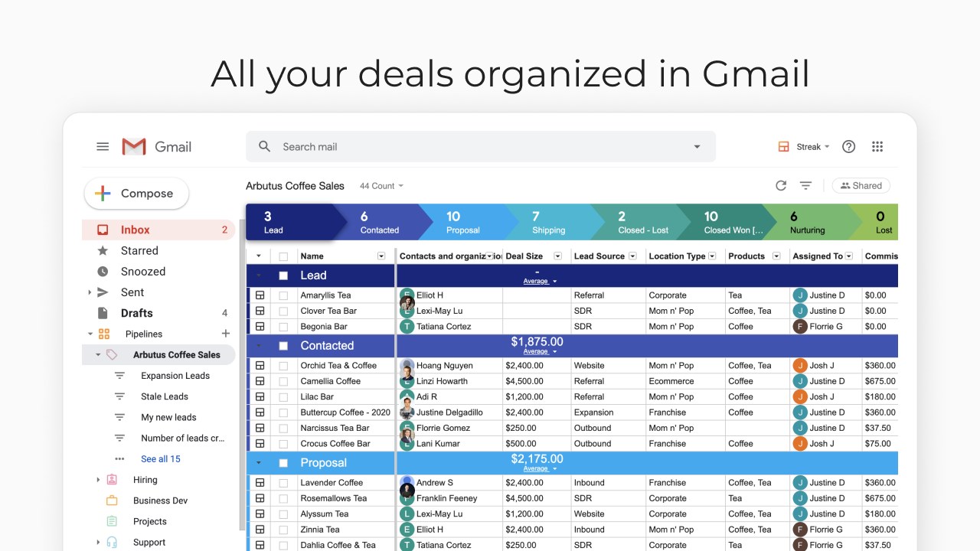This screenshot has width=980, height=551.
Task: Click Florrie G avatar in Begonia Bar row
Action: (800, 326)
